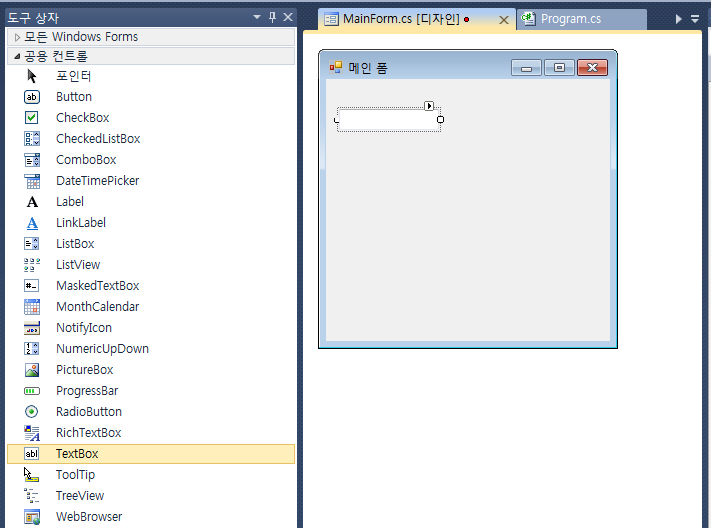Image resolution: width=711 pixels, height=528 pixels.
Task: Pick the ToolTip control icon
Action: [x=32, y=474]
